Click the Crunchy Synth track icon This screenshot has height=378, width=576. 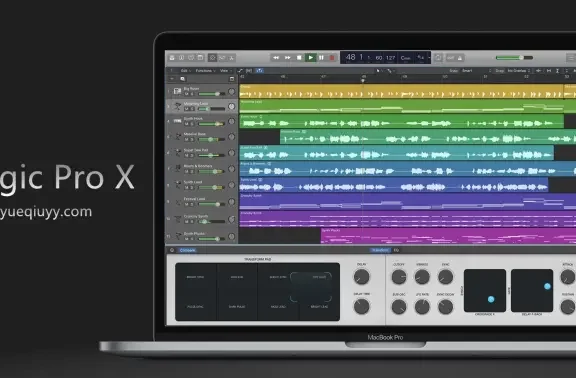pos(177,219)
